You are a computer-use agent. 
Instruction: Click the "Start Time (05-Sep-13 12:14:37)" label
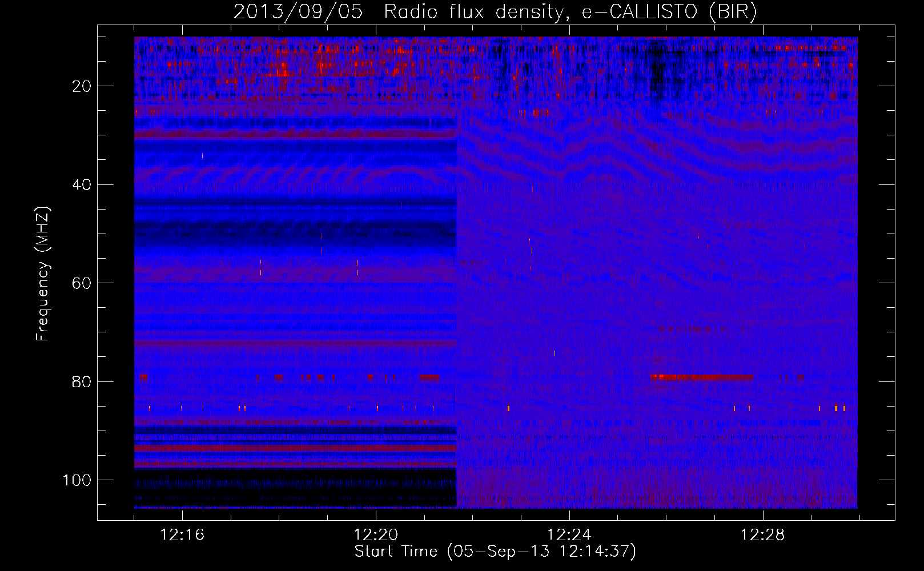point(495,552)
